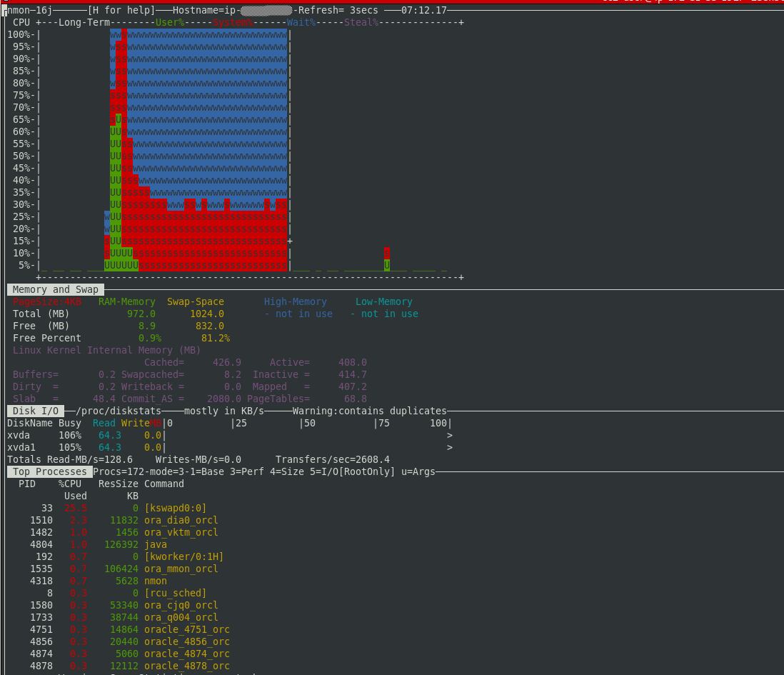The width and height of the screenshot is (784, 675).
Task: Click the green 'User%' CPU legend label
Action: click(170, 23)
